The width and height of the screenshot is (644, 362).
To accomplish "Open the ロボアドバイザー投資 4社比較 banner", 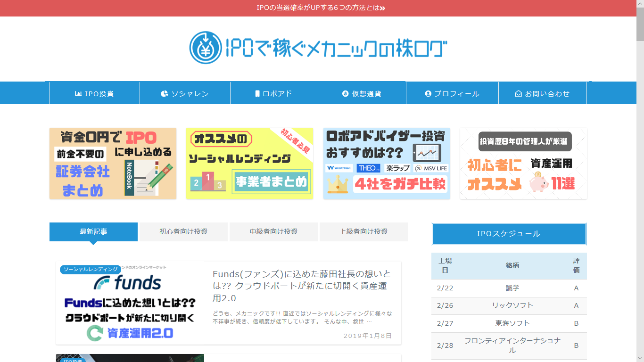I will tap(387, 163).
